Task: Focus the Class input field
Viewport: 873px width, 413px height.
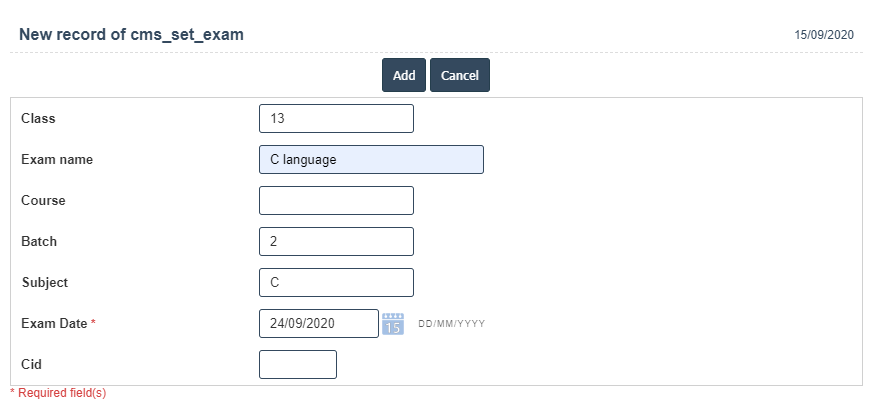Action: pyautogui.click(x=336, y=118)
